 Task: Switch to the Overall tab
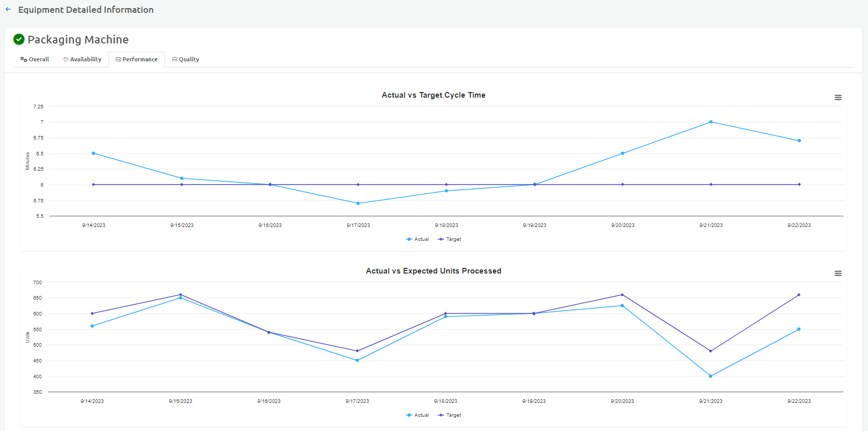point(35,59)
